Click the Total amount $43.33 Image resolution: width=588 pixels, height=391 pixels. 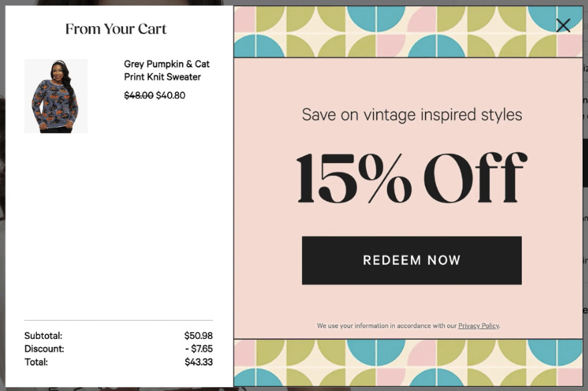pos(198,362)
